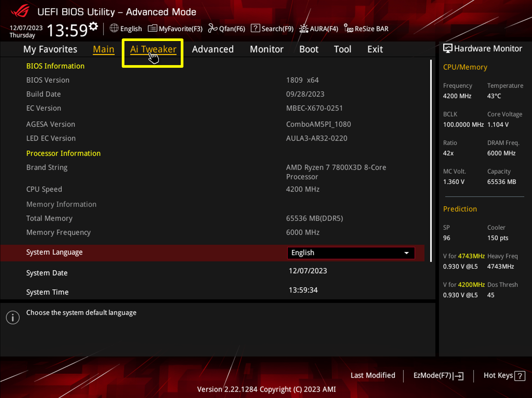The height and width of the screenshot is (398, 532).
Task: Open AURA lighting settings
Action: coord(318,28)
